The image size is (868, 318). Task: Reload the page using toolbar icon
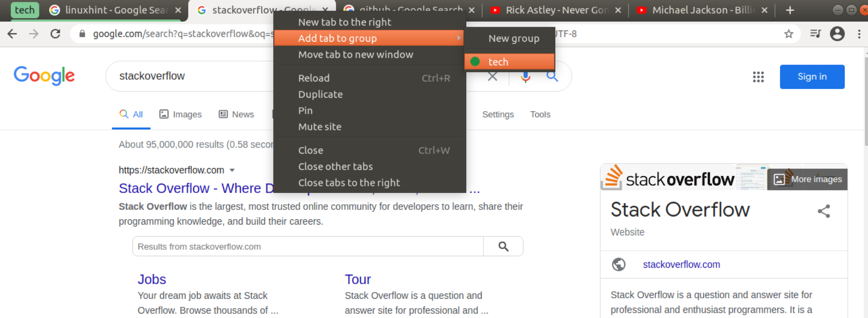click(55, 34)
